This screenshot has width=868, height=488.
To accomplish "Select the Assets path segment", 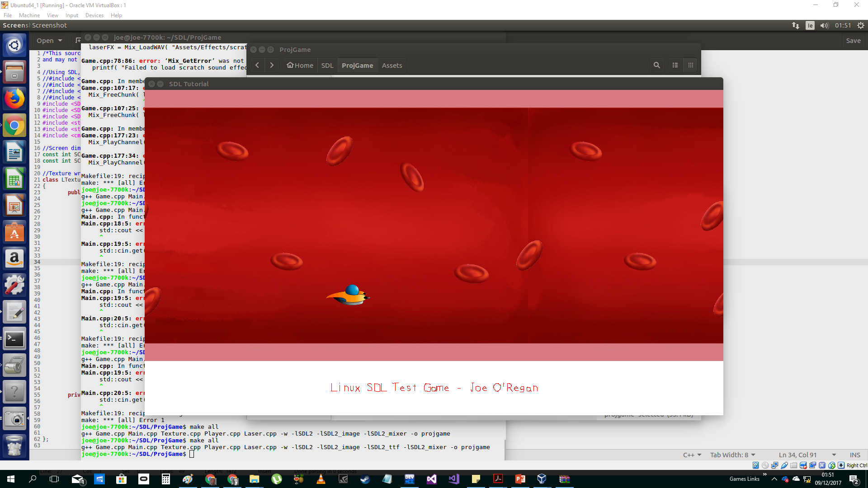I will pyautogui.click(x=392, y=65).
